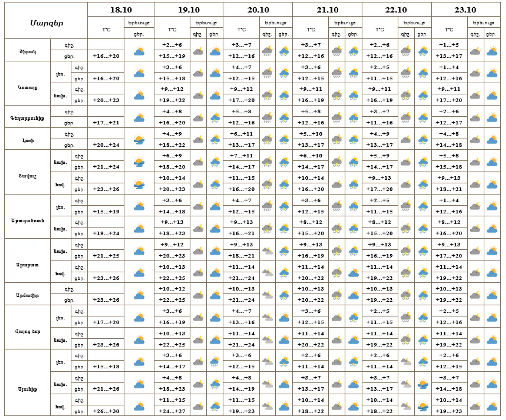Viewport: 506px width, 420px height.
Task: Click Շիրակ daytime sunny-cloud icon for 23.10
Action: [x=492, y=51]
